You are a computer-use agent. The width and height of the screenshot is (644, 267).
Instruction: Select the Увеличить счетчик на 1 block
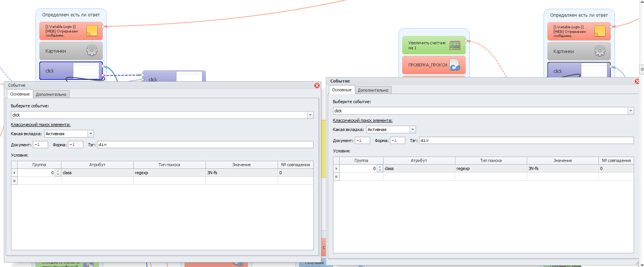click(434, 45)
